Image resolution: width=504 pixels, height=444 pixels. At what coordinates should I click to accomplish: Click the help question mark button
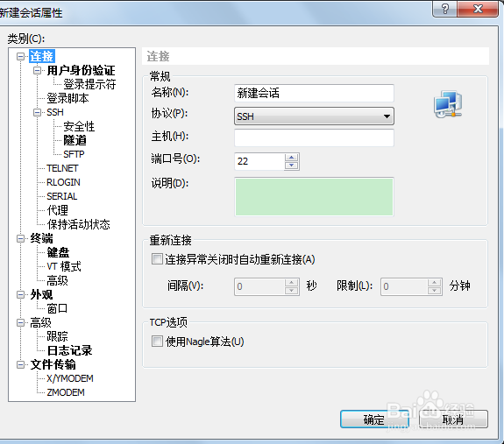[x=445, y=9]
